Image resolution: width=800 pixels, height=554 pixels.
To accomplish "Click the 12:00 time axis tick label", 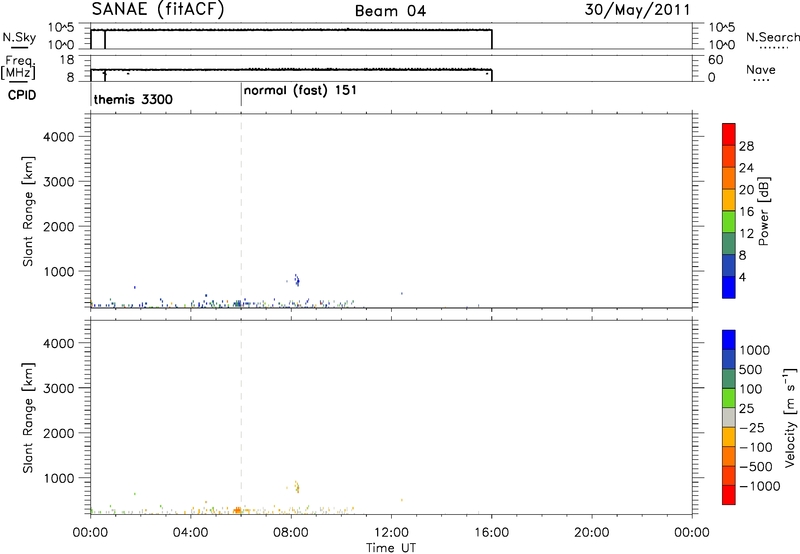I will click(391, 533).
